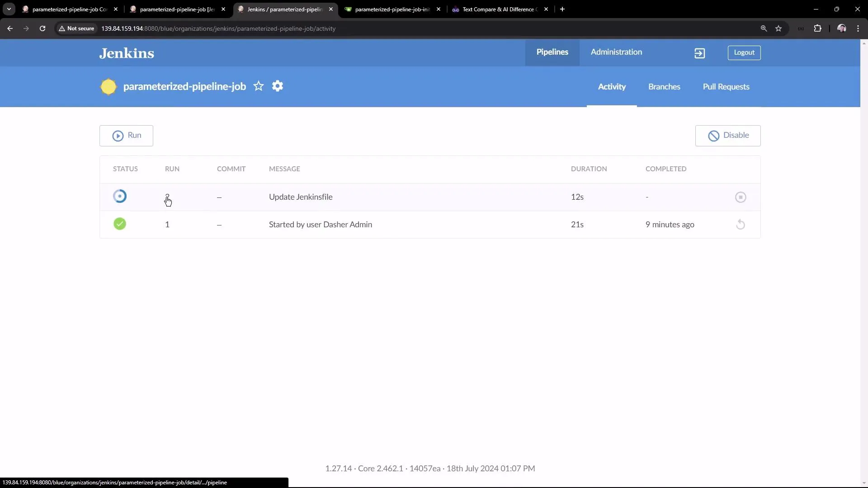Open browser extensions puzzle icon
The width and height of the screenshot is (868, 488).
coord(818,28)
